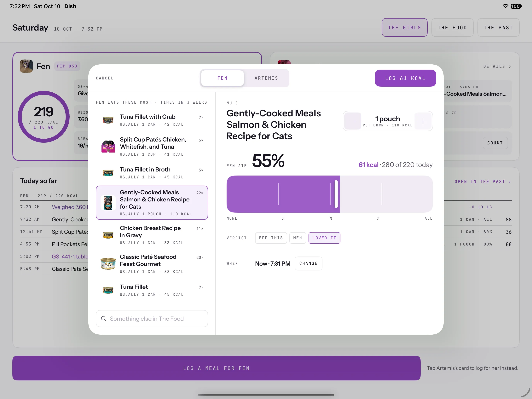Toggle the LOVED IT verdict
Image resolution: width=532 pixels, height=399 pixels.
click(324, 238)
